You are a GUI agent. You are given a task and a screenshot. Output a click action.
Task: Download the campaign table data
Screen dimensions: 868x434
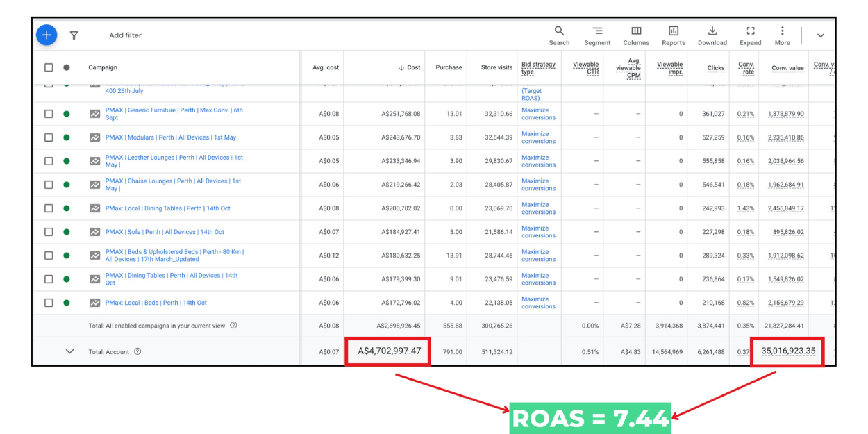point(712,35)
